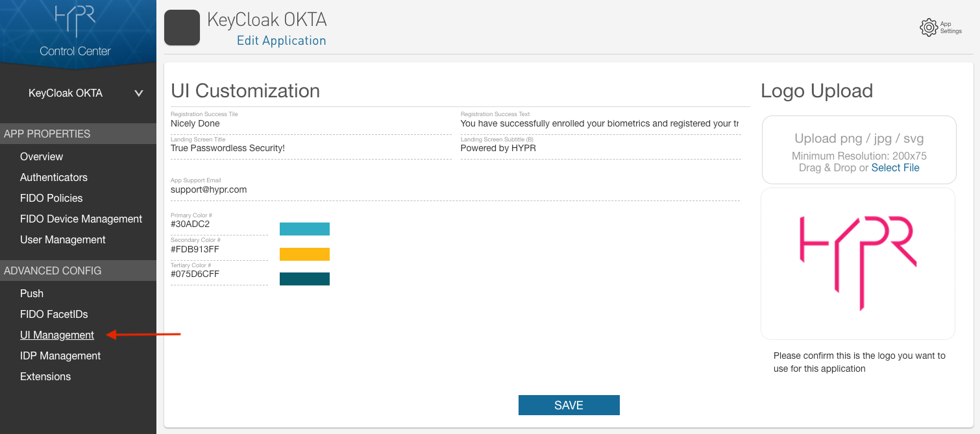The height and width of the screenshot is (434, 980).
Task: Click the HYPR Control Center logo
Action: (75, 30)
